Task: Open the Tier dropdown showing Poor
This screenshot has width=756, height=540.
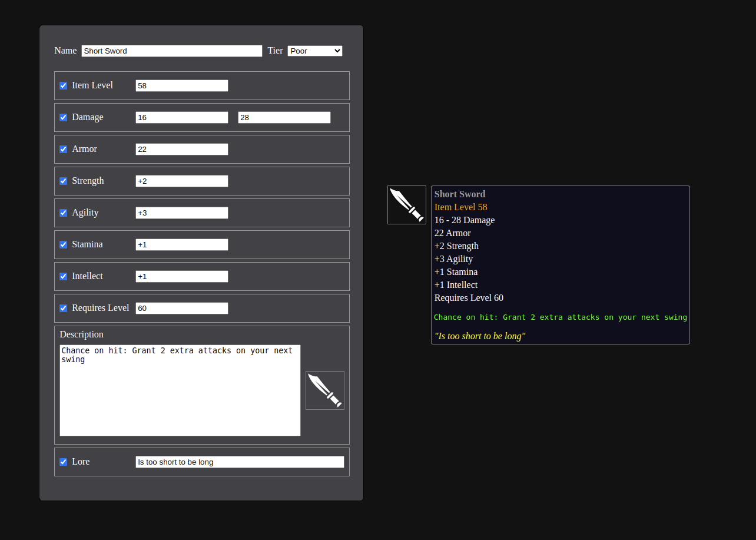Action: (x=315, y=51)
